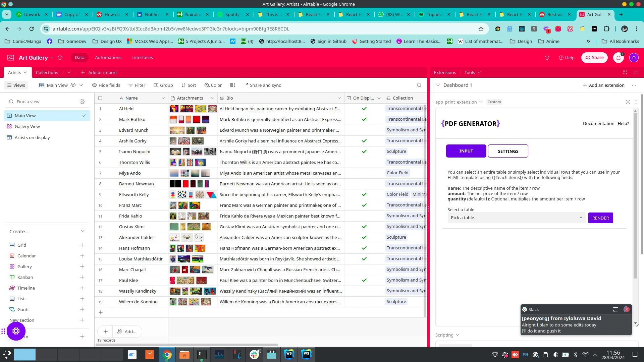Image resolution: width=644 pixels, height=362 pixels.
Task: Expand the Tools menu in Extensions panel
Action: pyautogui.click(x=472, y=72)
